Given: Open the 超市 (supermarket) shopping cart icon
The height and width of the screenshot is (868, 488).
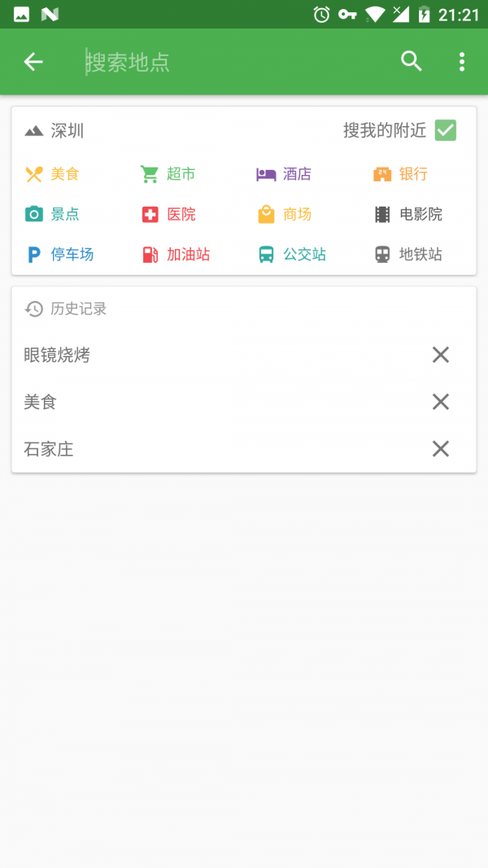Looking at the screenshot, I should click(150, 173).
